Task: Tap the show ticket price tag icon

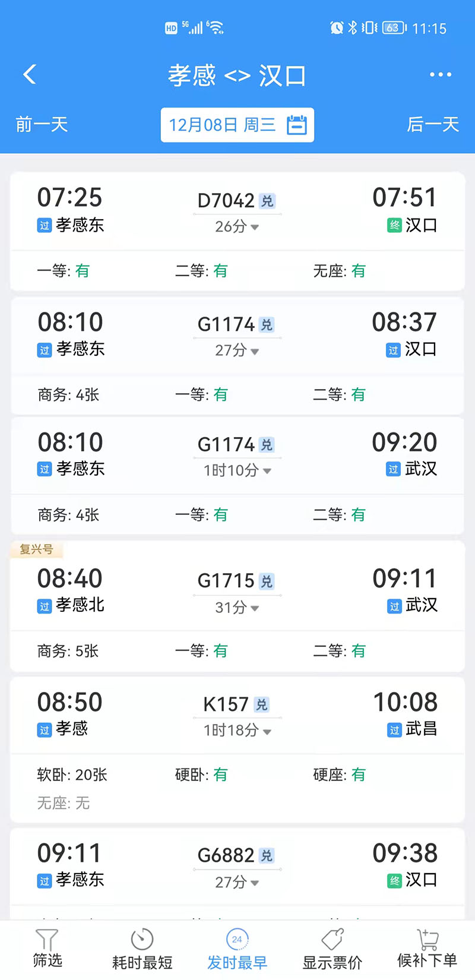Action: pos(332,940)
